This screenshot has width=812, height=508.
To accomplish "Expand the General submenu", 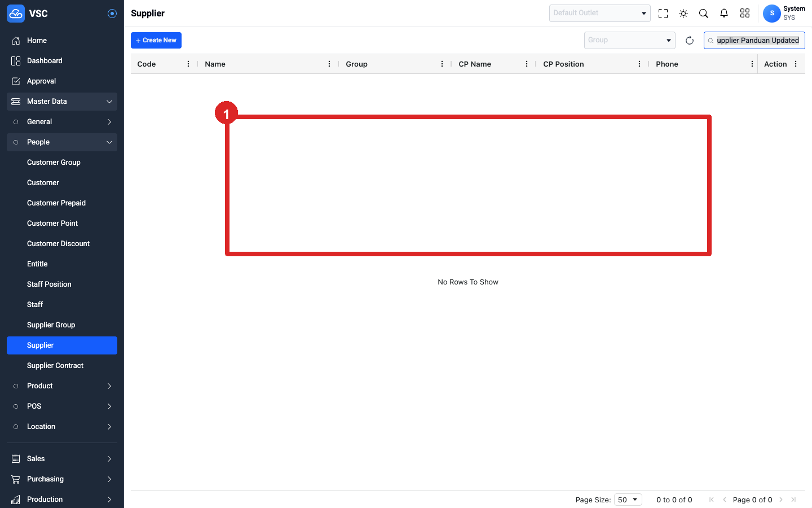I will click(62, 122).
